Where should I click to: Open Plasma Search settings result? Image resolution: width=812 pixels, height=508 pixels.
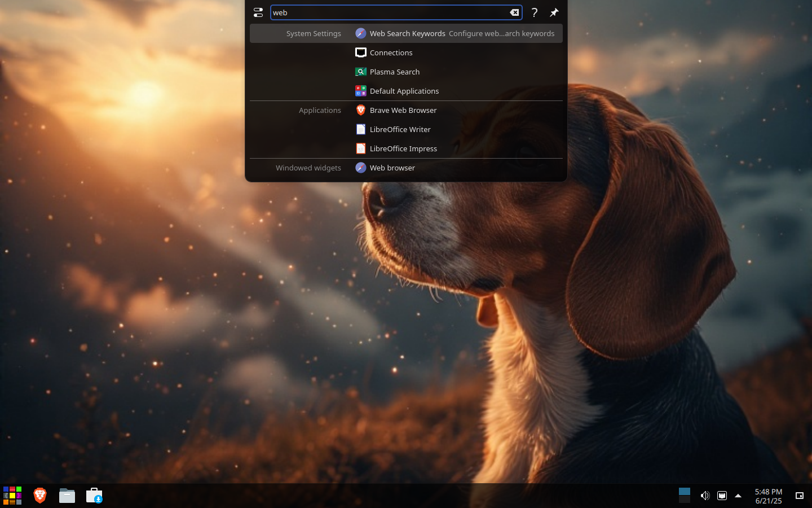(x=406, y=72)
